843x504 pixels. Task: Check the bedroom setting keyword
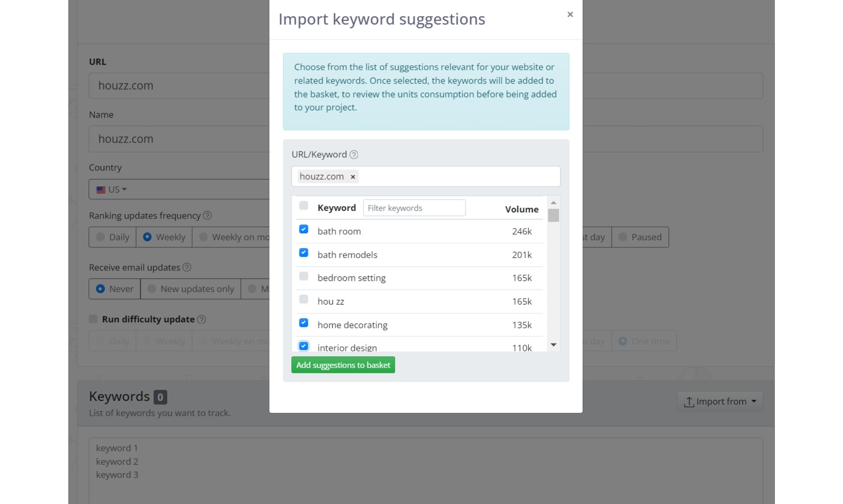pos(303,276)
